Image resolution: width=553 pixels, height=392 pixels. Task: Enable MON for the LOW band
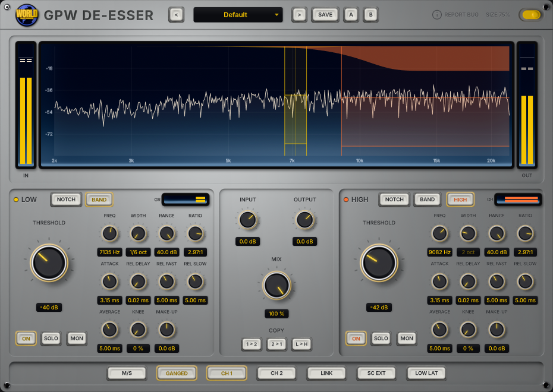point(77,339)
